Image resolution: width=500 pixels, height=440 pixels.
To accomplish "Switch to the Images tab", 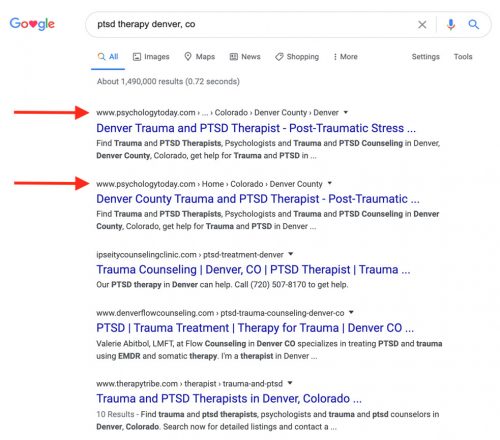I will click(x=151, y=57).
